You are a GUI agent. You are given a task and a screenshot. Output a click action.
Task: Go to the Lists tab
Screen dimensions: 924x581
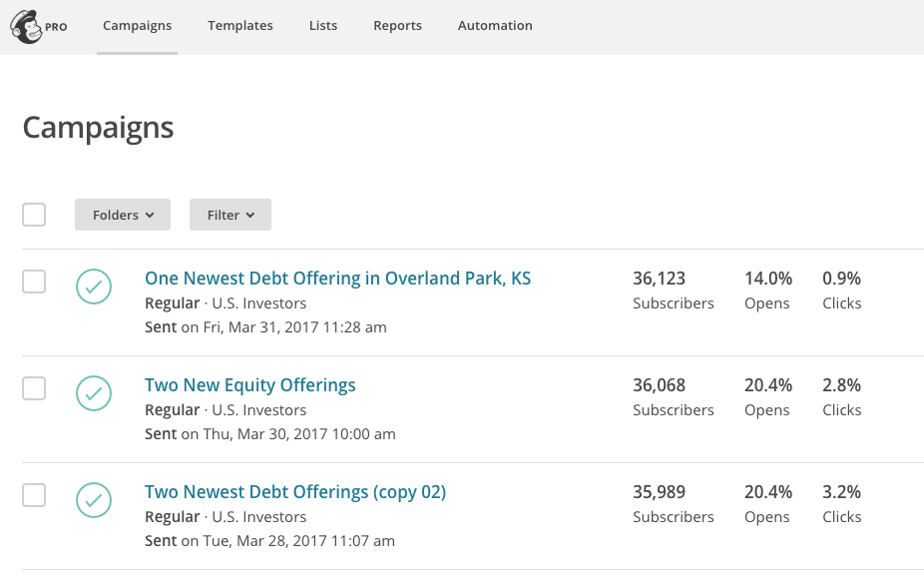(x=323, y=26)
